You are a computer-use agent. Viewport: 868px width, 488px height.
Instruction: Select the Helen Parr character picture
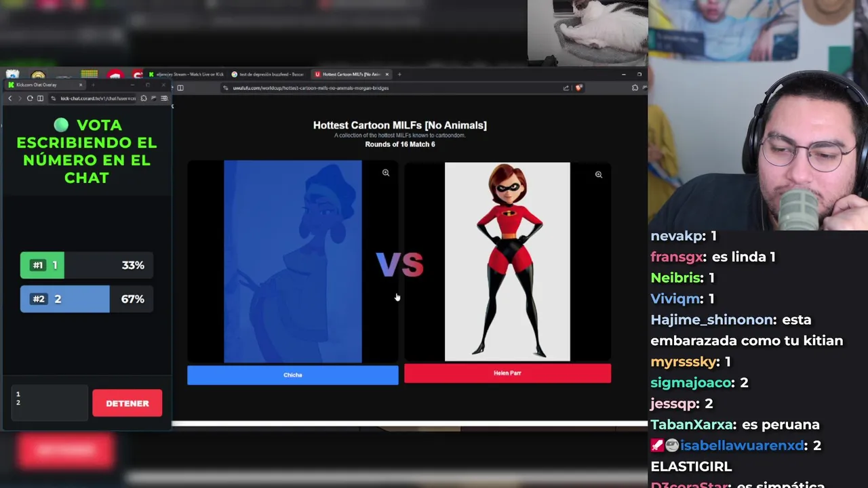[507, 262]
